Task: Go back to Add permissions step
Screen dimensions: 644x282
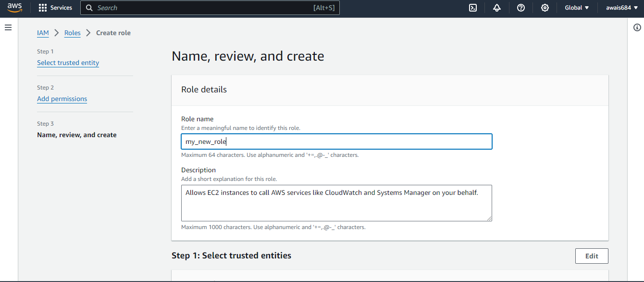Action: pyautogui.click(x=62, y=99)
